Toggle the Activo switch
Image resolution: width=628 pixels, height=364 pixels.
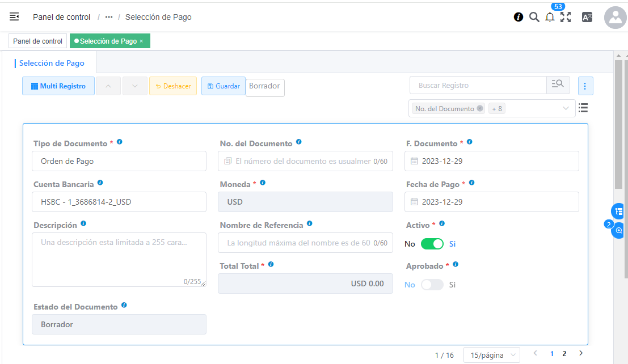pos(432,244)
